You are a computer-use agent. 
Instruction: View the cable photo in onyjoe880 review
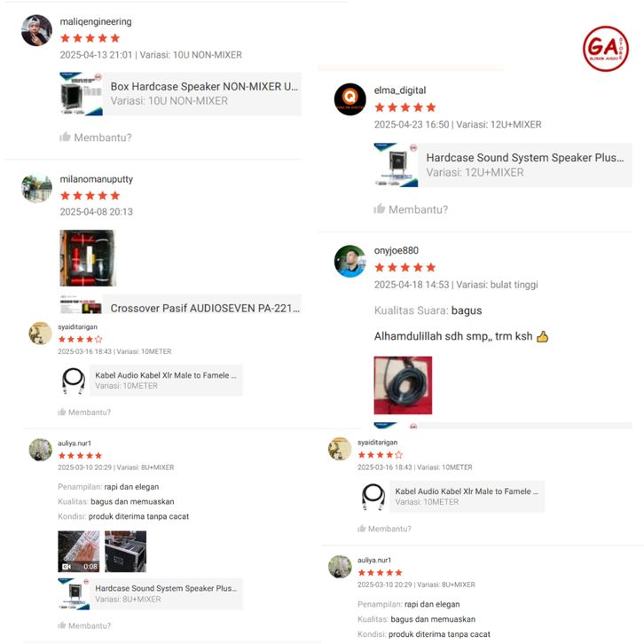click(x=403, y=385)
